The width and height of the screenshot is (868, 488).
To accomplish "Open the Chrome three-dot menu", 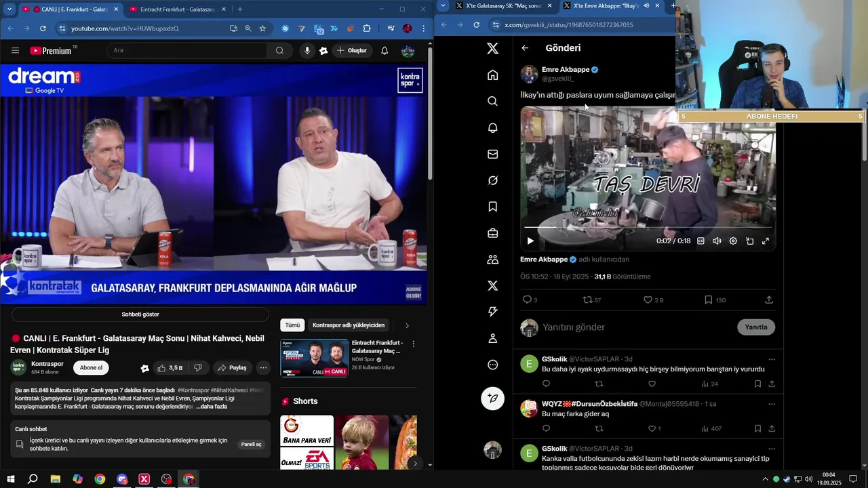I will pos(424,28).
